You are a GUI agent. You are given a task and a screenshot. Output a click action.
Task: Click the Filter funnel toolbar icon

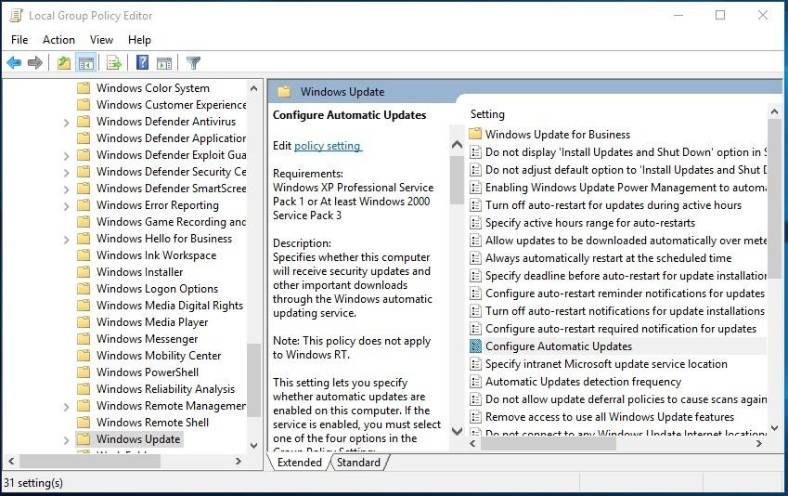point(193,63)
